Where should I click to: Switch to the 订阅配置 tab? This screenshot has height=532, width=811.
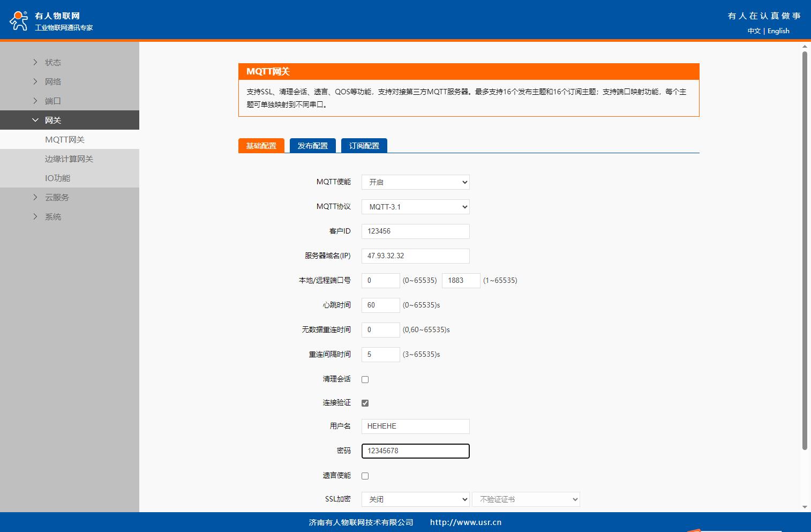coord(364,146)
